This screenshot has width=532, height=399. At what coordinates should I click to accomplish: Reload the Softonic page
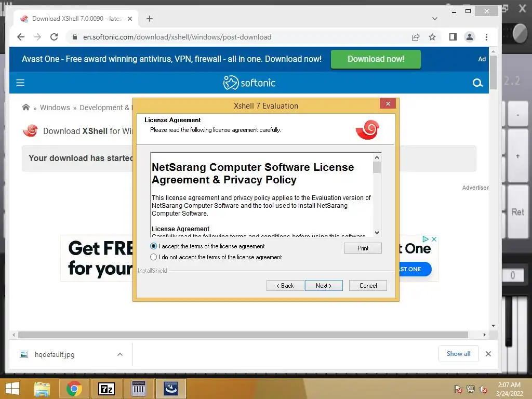54,37
